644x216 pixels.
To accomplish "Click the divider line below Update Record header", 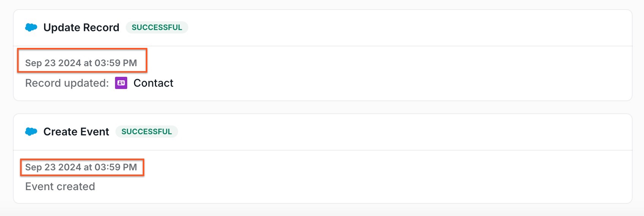I will pos(323,46).
